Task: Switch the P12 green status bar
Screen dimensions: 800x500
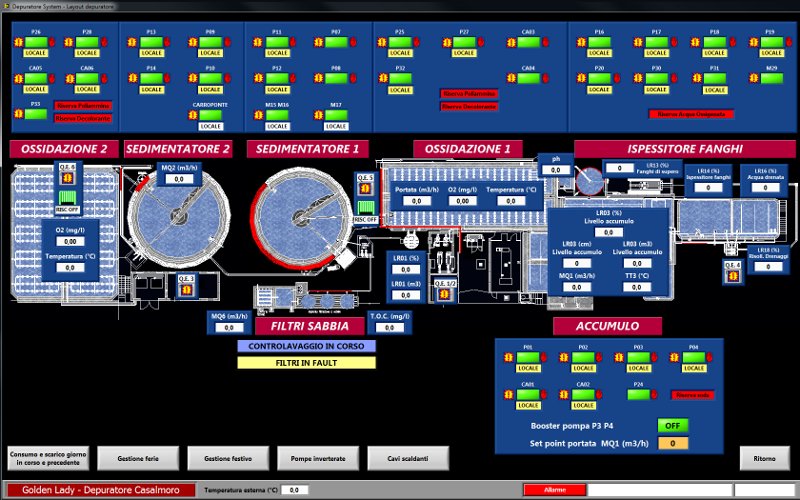Action: 277,79
